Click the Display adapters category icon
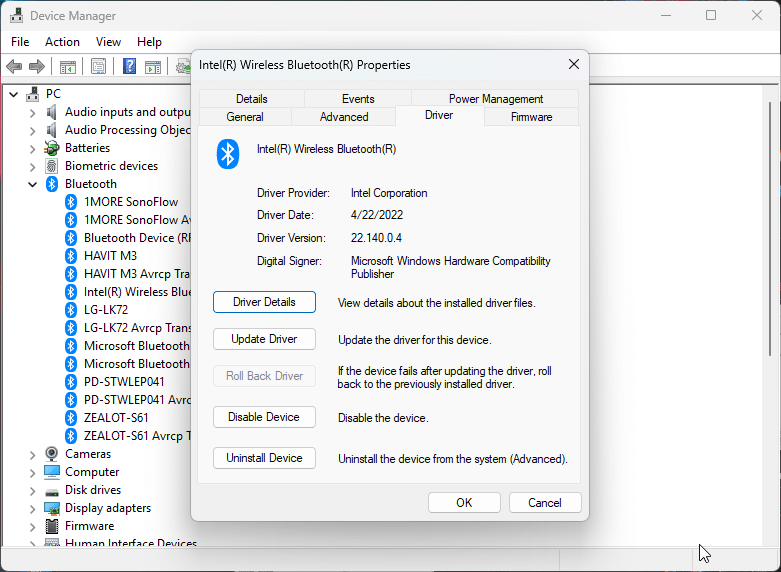 52,508
